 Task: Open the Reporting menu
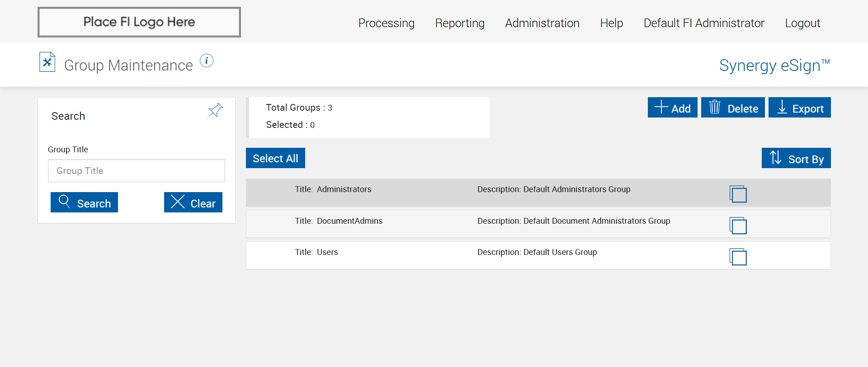click(460, 23)
